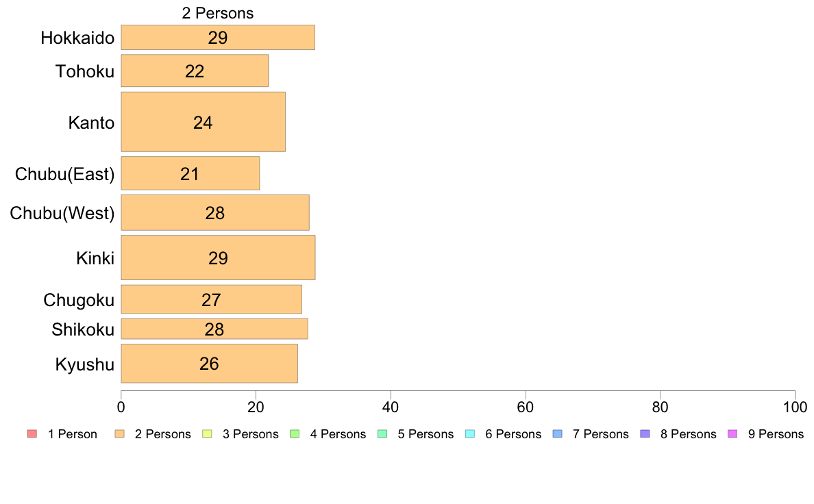Select the Kinki bar showing 29

218,257
